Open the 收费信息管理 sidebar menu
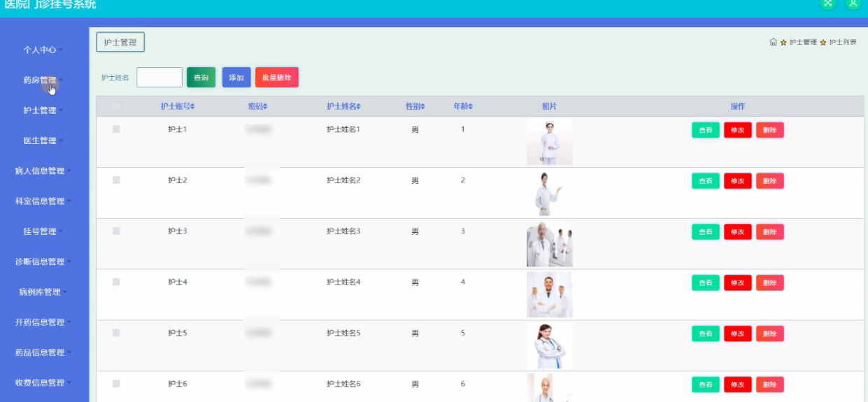The image size is (868, 402). [x=44, y=382]
